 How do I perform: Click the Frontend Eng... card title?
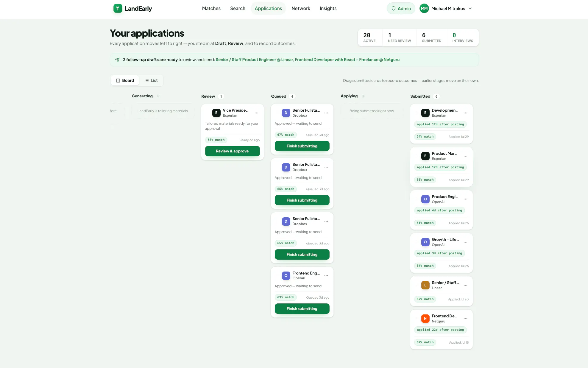306,273
